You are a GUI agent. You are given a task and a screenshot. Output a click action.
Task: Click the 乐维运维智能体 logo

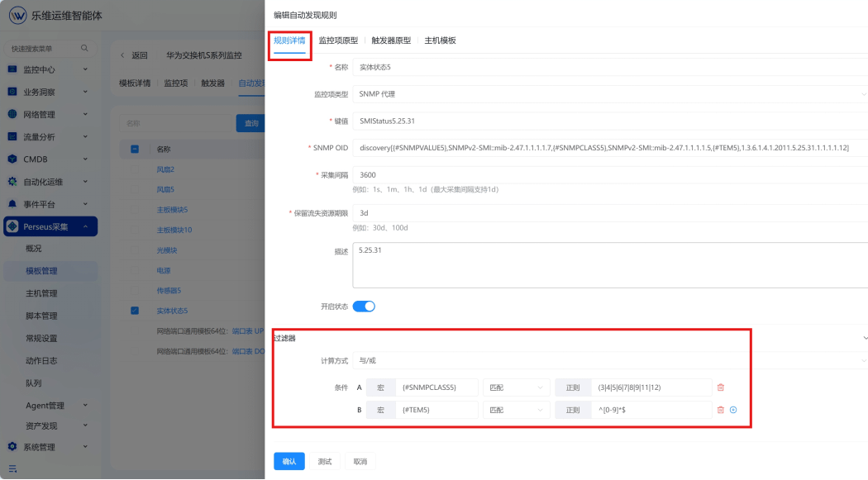click(17, 15)
